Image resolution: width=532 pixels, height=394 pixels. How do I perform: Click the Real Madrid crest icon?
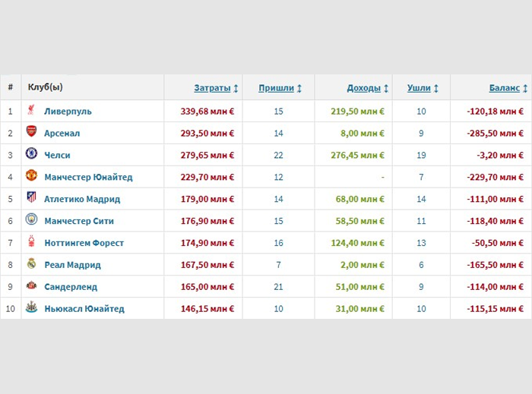31,265
